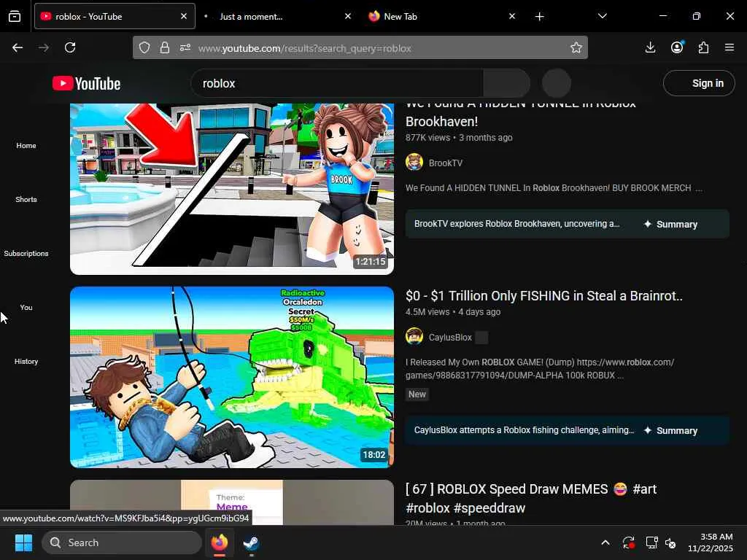Image resolution: width=747 pixels, height=560 pixels.
Task: Open the Firefox account icon
Action: point(677,47)
